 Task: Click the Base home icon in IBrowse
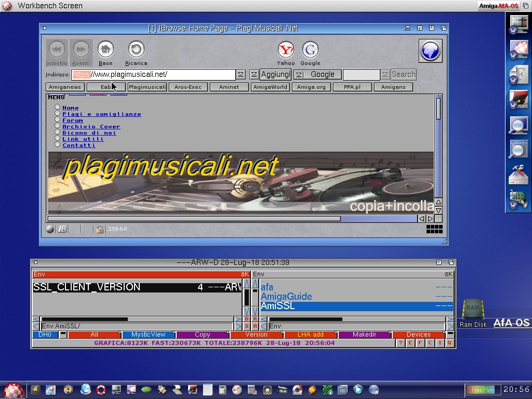[x=105, y=50]
